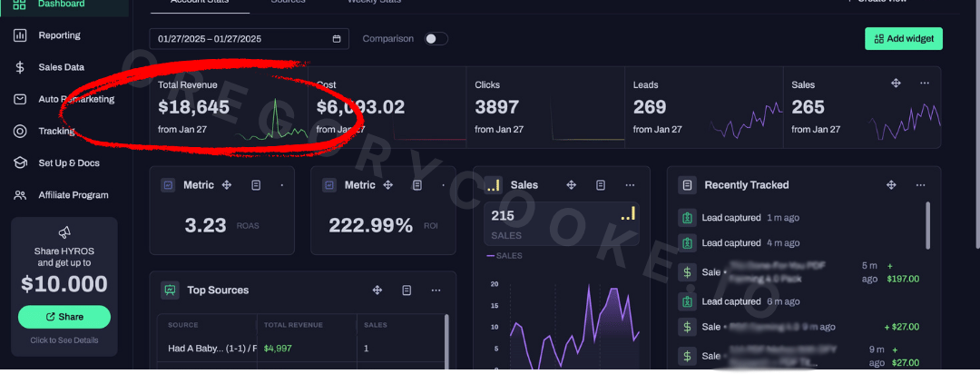
Task: Click the SOURCE column header
Action: (x=182, y=325)
